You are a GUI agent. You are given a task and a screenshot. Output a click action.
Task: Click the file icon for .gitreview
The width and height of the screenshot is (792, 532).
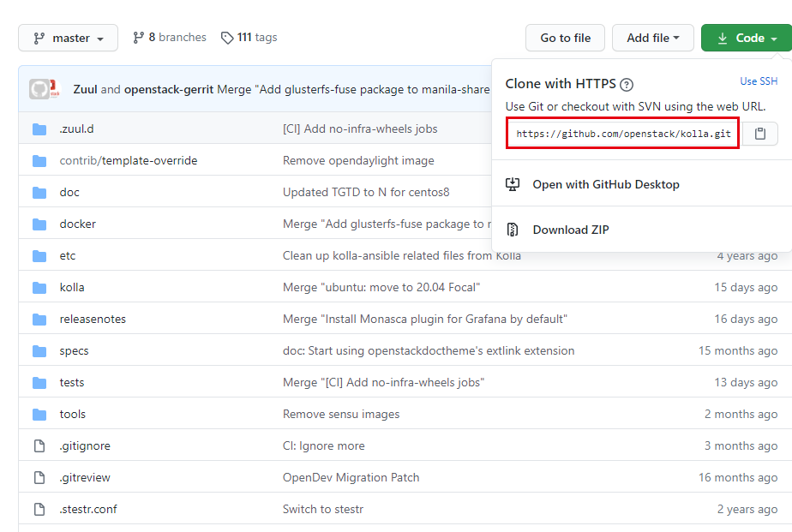39,477
